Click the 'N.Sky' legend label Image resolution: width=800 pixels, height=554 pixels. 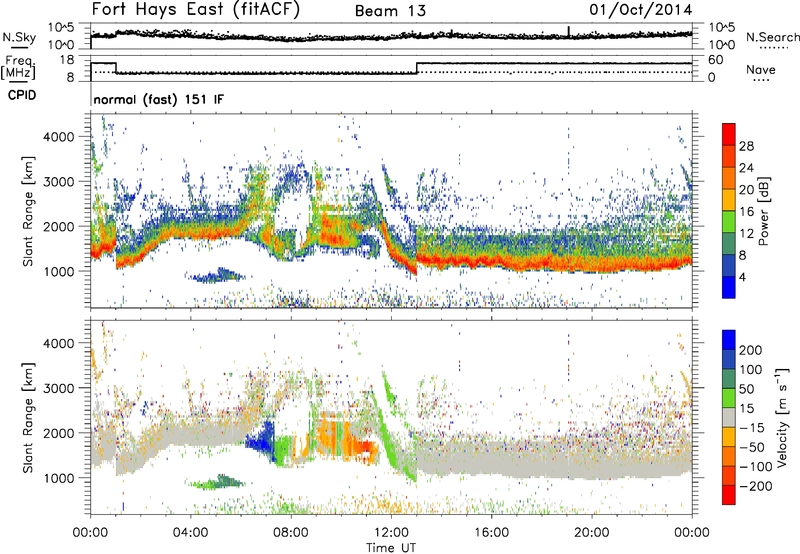19,37
